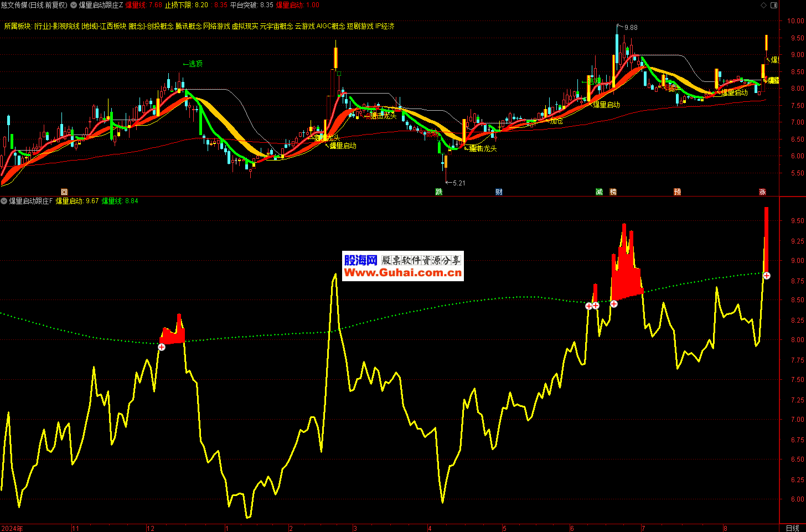Image resolution: width=806 pixels, height=532 pixels.
Task: Click the 慈文传媒(日线.前复权) title
Action: pos(34,5)
